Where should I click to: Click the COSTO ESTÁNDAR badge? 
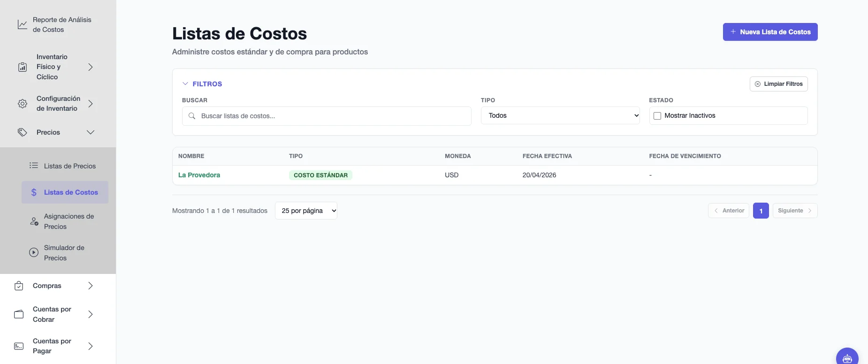point(320,175)
